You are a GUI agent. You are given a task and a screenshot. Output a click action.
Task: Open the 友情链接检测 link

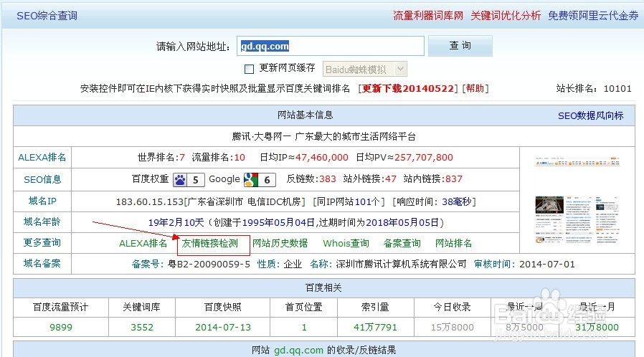[210, 243]
